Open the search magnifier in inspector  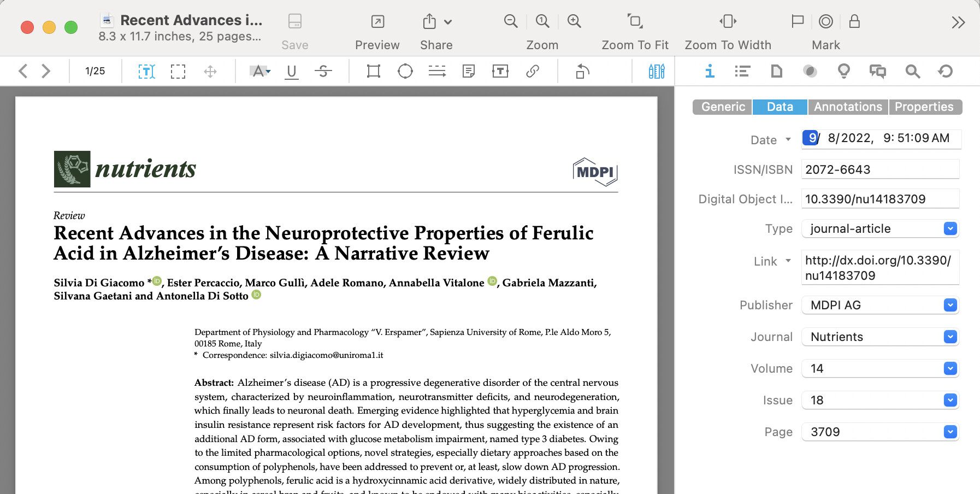[912, 71]
